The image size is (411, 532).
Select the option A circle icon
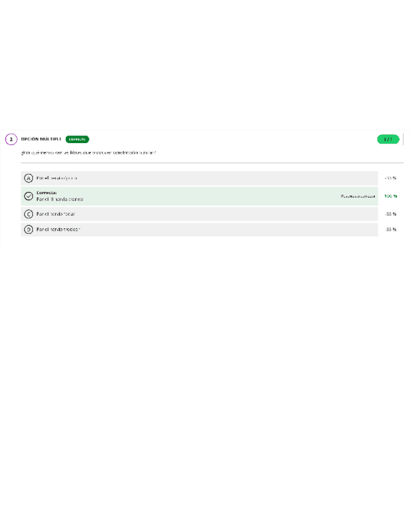coord(28,178)
